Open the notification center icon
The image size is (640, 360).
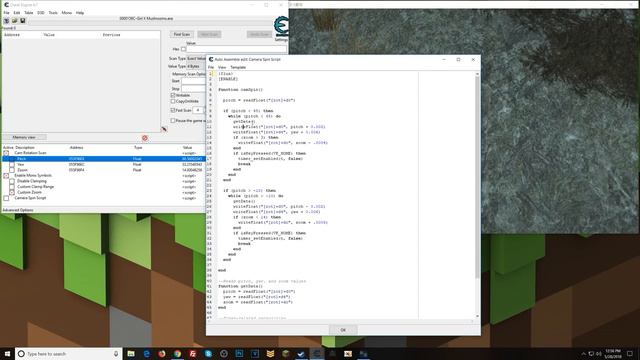pyautogui.click(x=630, y=353)
